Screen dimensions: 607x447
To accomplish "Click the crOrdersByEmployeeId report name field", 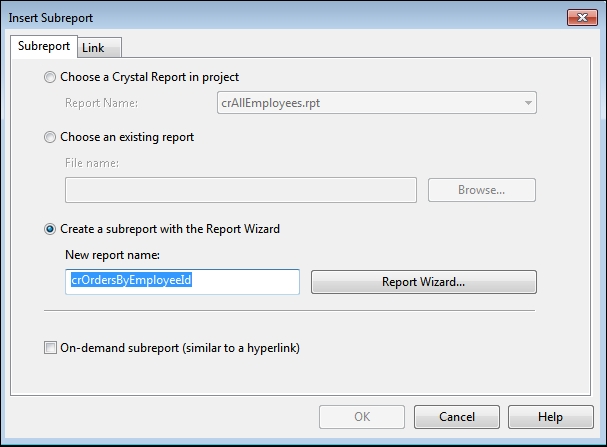I will click(183, 282).
